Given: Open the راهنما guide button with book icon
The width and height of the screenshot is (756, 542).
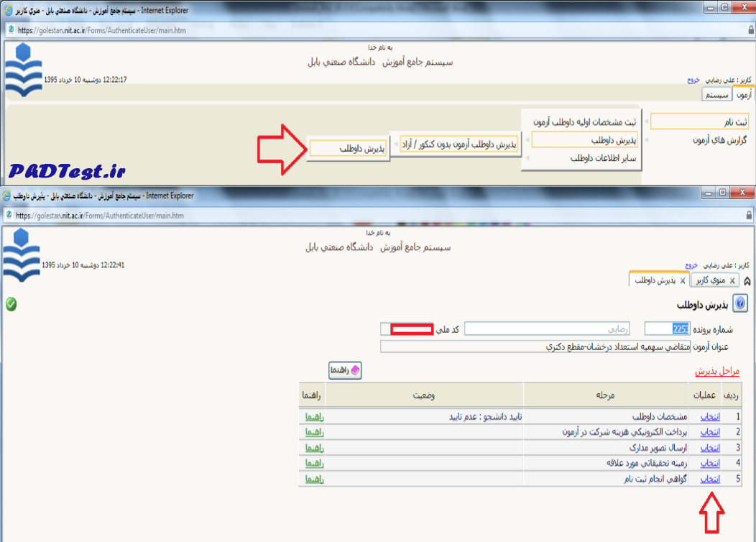Looking at the screenshot, I should pyautogui.click(x=345, y=370).
